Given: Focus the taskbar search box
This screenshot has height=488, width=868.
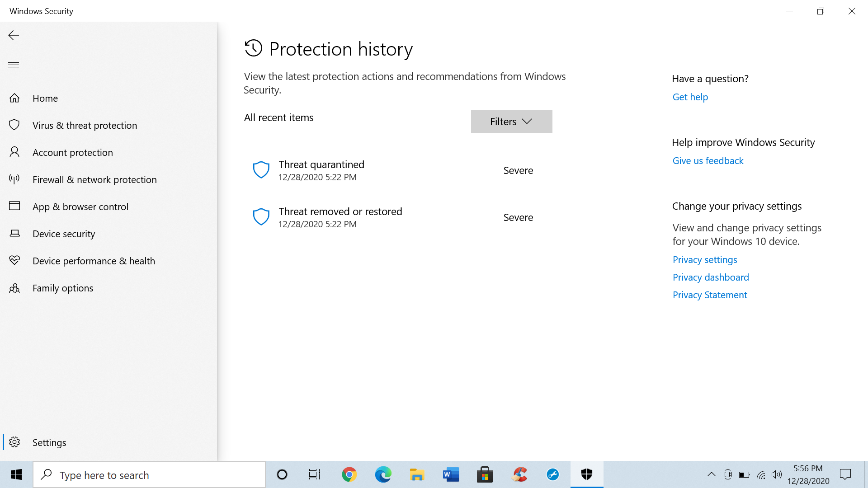Looking at the screenshot, I should [149, 474].
